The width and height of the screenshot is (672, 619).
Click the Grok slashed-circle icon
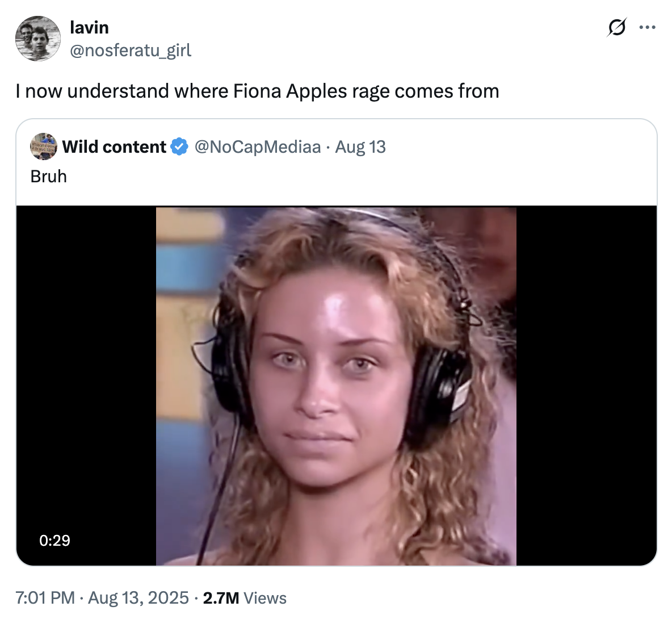click(x=616, y=27)
